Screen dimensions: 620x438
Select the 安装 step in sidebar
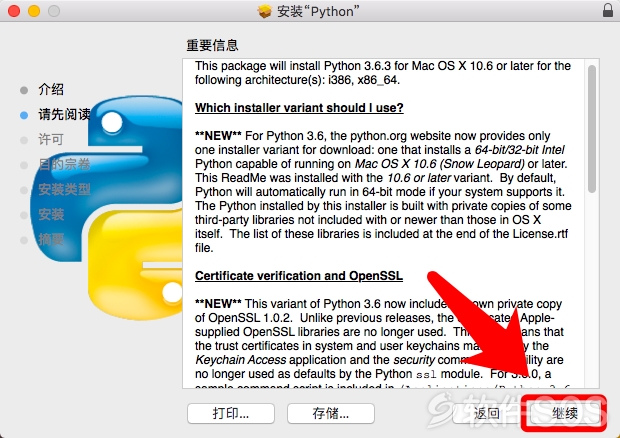[51, 214]
